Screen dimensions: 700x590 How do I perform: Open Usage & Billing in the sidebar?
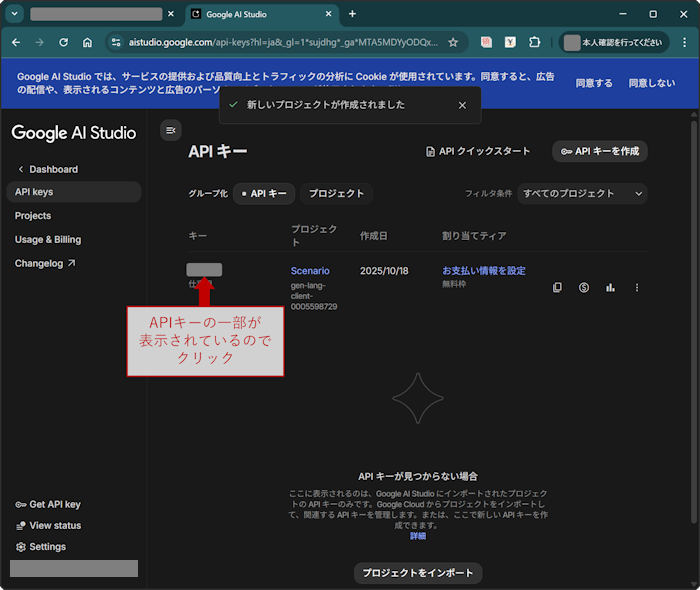coord(48,240)
